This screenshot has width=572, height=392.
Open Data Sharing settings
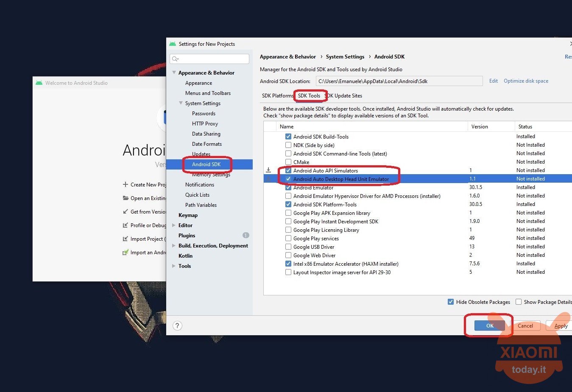tap(206, 133)
